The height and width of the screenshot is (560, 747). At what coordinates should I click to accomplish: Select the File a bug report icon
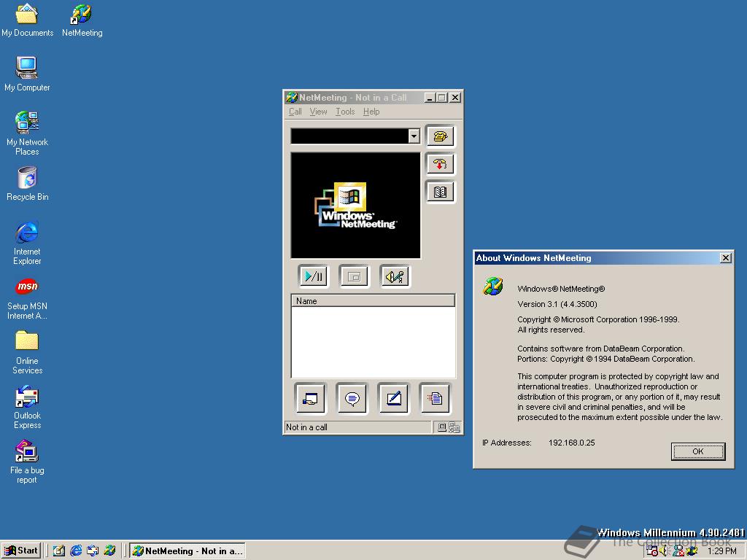click(27, 462)
